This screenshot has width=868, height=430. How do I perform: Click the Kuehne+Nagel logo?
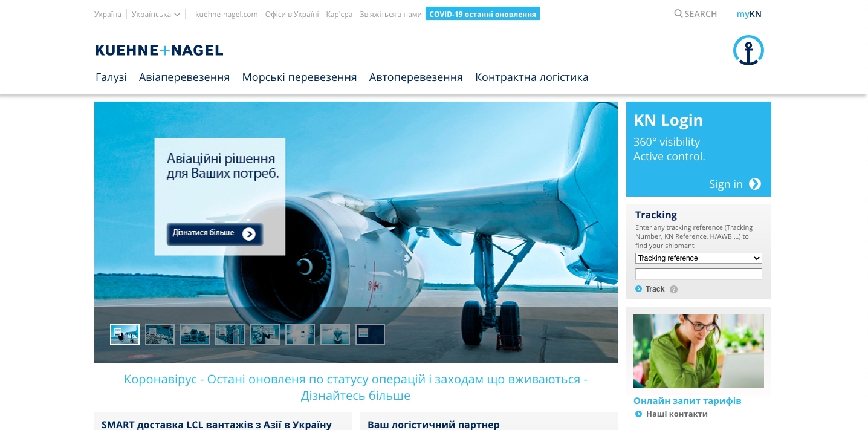pos(159,50)
